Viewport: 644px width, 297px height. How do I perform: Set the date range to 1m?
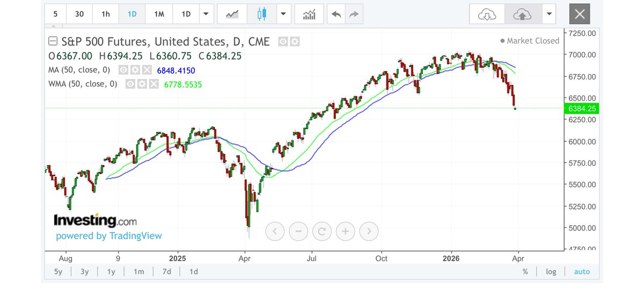pos(139,272)
